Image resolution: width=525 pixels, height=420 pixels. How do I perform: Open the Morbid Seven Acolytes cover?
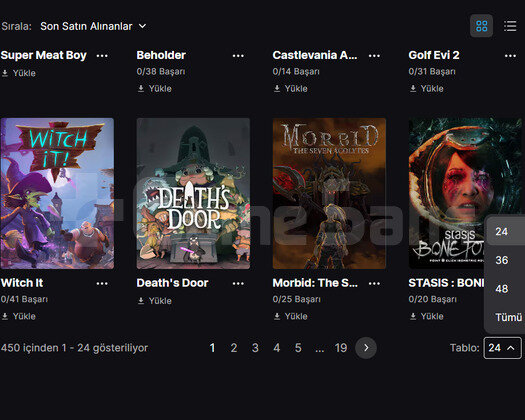pyautogui.click(x=329, y=193)
